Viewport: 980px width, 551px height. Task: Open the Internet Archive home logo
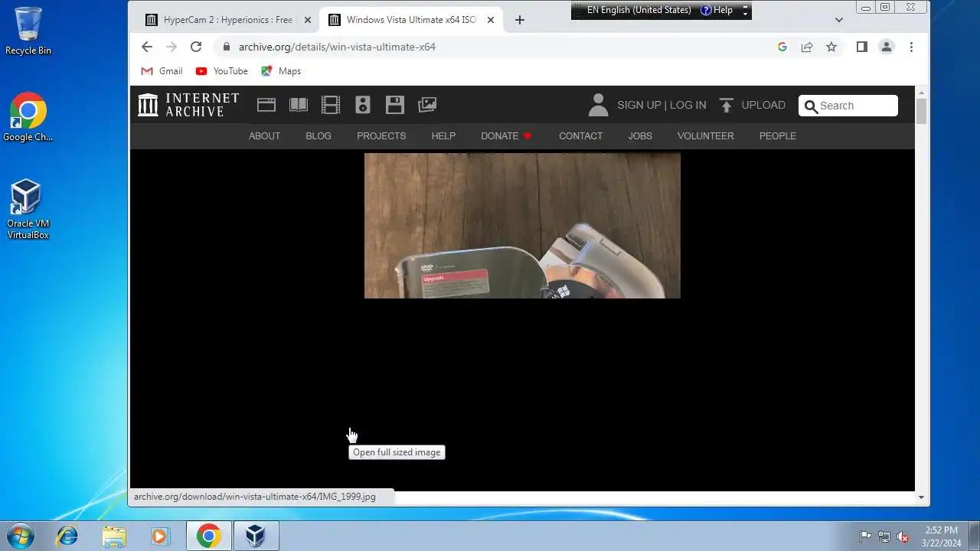click(x=188, y=105)
